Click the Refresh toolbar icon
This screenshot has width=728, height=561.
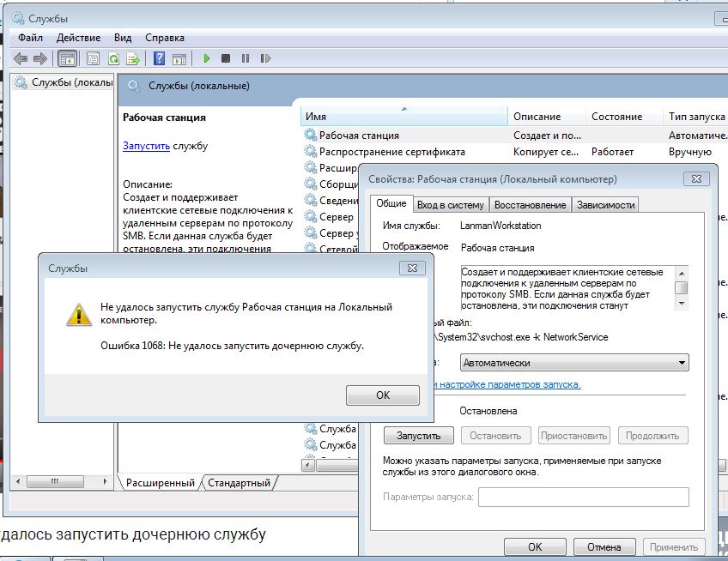pyautogui.click(x=113, y=59)
